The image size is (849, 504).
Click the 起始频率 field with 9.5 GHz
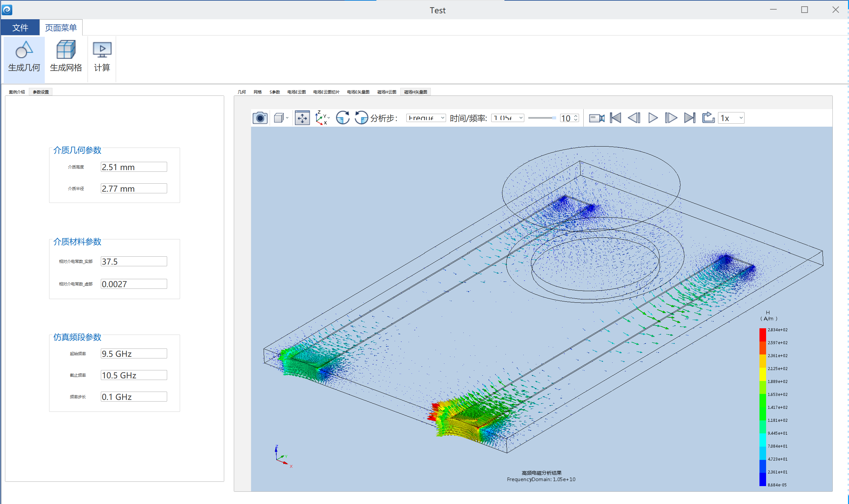coord(134,354)
